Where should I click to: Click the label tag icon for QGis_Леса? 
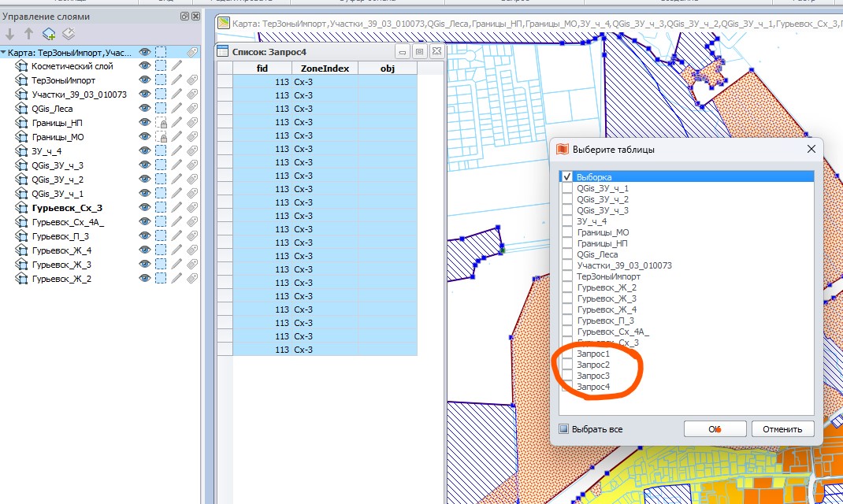192,109
